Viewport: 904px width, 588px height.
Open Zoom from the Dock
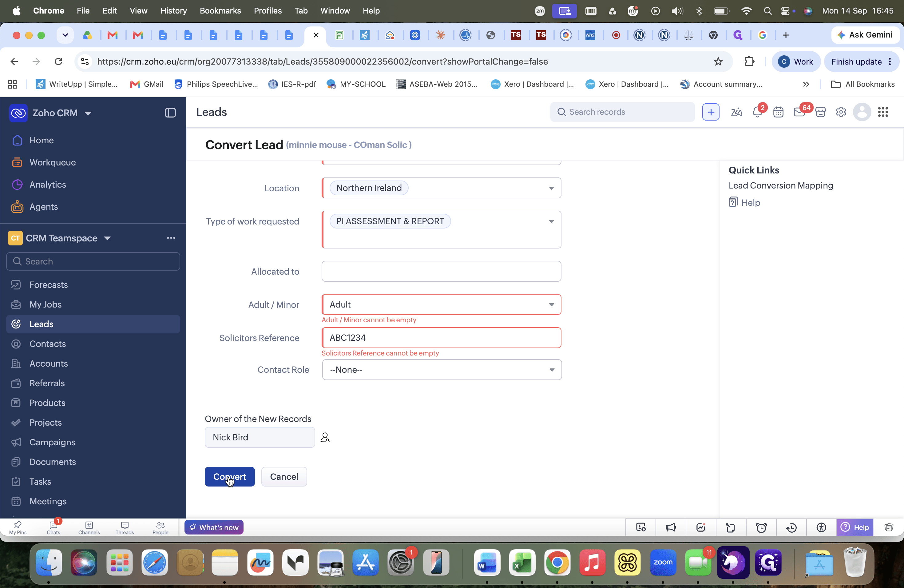pyautogui.click(x=663, y=562)
